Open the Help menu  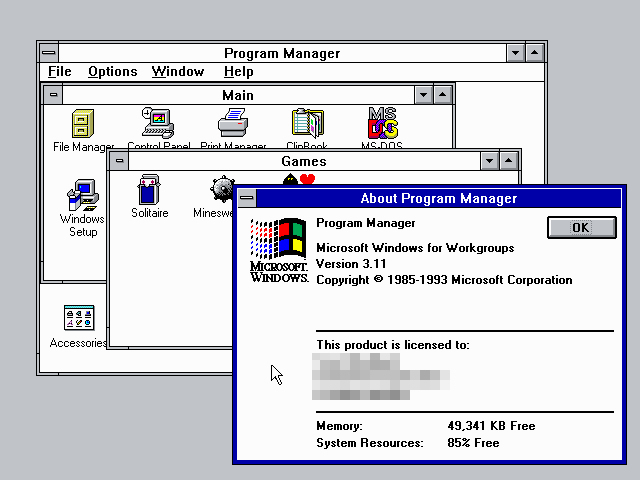[238, 72]
